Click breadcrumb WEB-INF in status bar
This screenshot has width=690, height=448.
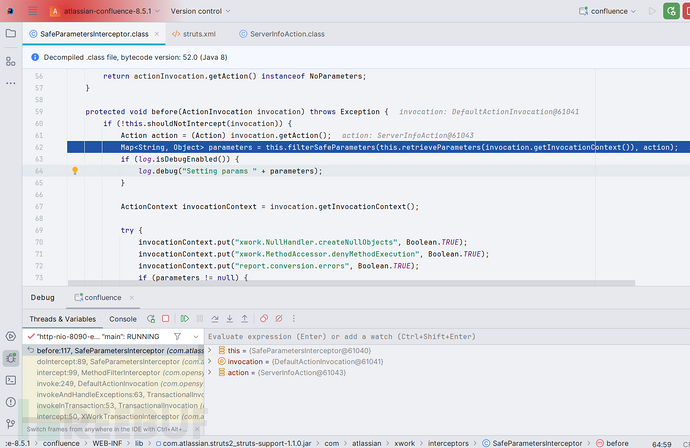pyautogui.click(x=107, y=443)
